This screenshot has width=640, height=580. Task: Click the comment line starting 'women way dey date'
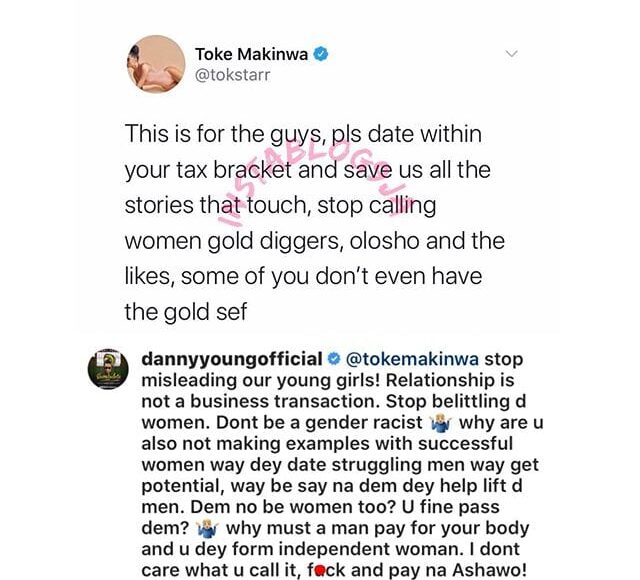(x=300, y=465)
